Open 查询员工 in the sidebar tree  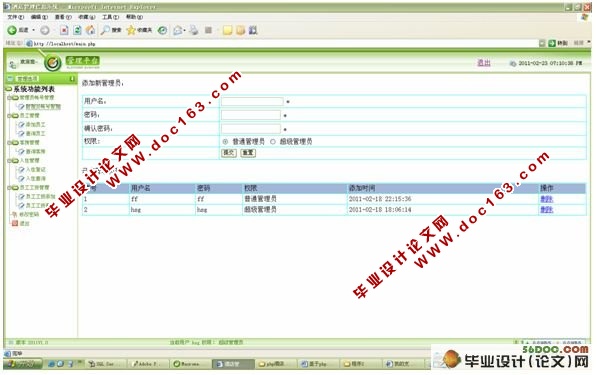point(35,133)
